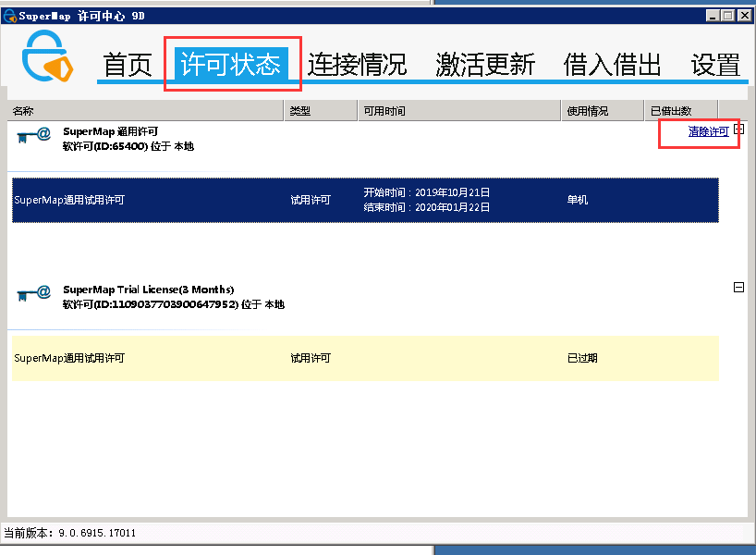
Task: Click the 可用时间 column header
Action: click(459, 111)
